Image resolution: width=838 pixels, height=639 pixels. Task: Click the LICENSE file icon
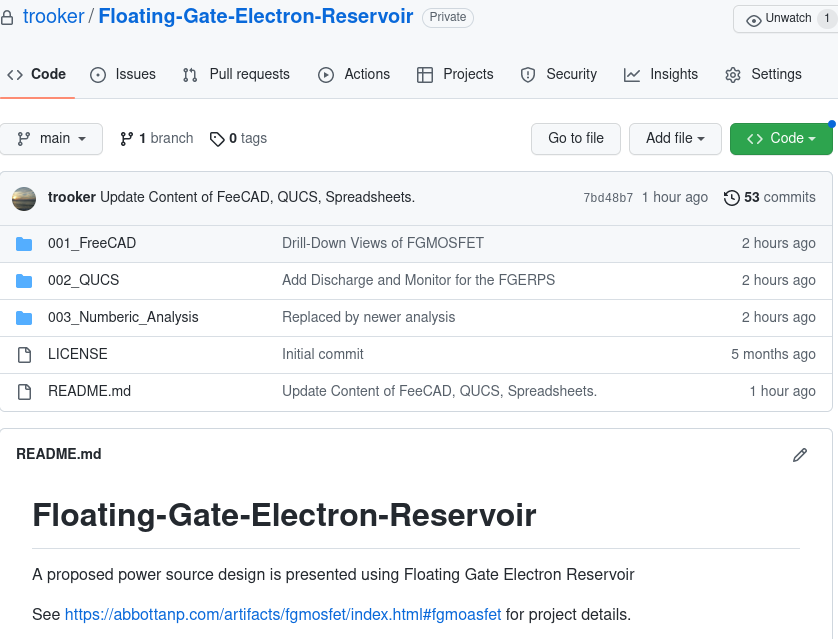25,355
